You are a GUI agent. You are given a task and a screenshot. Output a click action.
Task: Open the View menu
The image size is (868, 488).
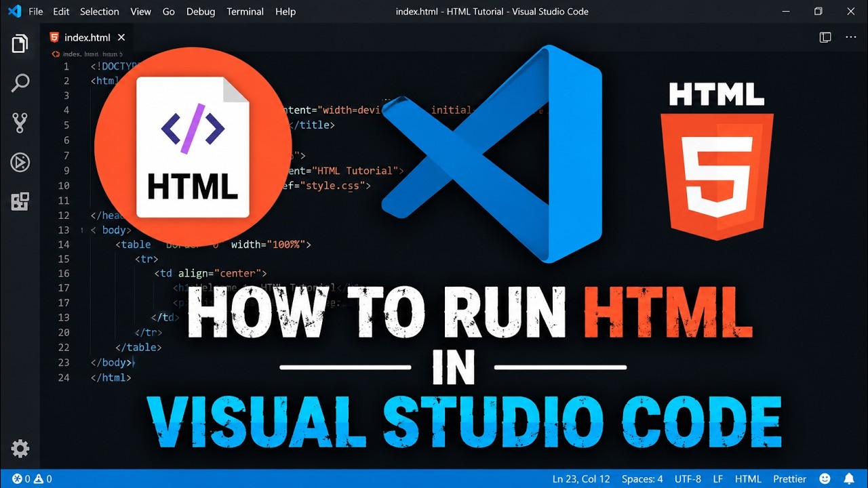[140, 12]
